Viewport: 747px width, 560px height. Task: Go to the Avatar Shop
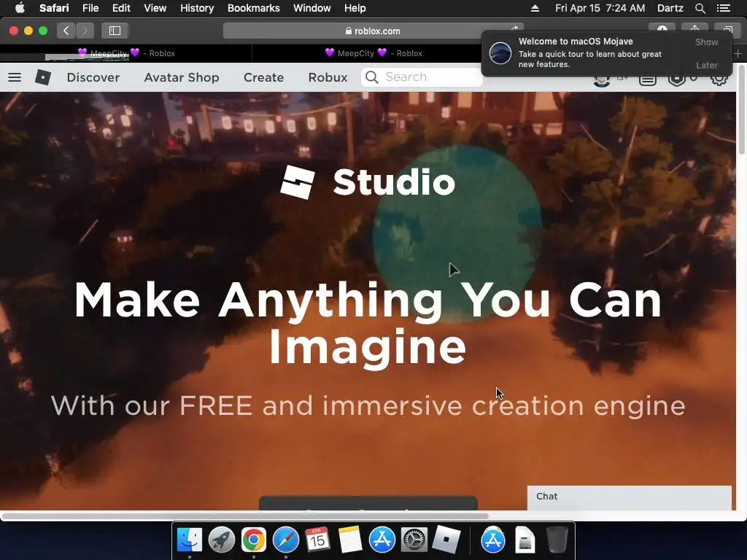click(x=182, y=77)
